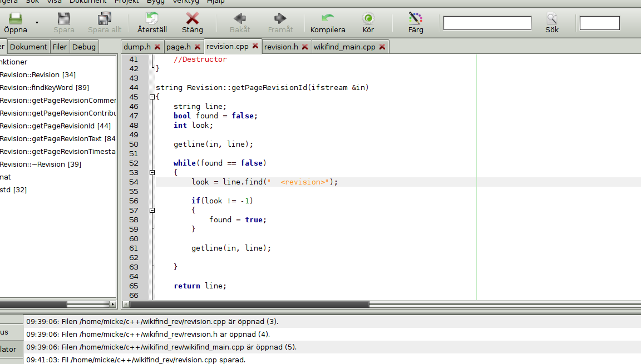Open the Filer sidebar tab
Image resolution: width=641 pixels, height=364 pixels.
click(x=60, y=47)
